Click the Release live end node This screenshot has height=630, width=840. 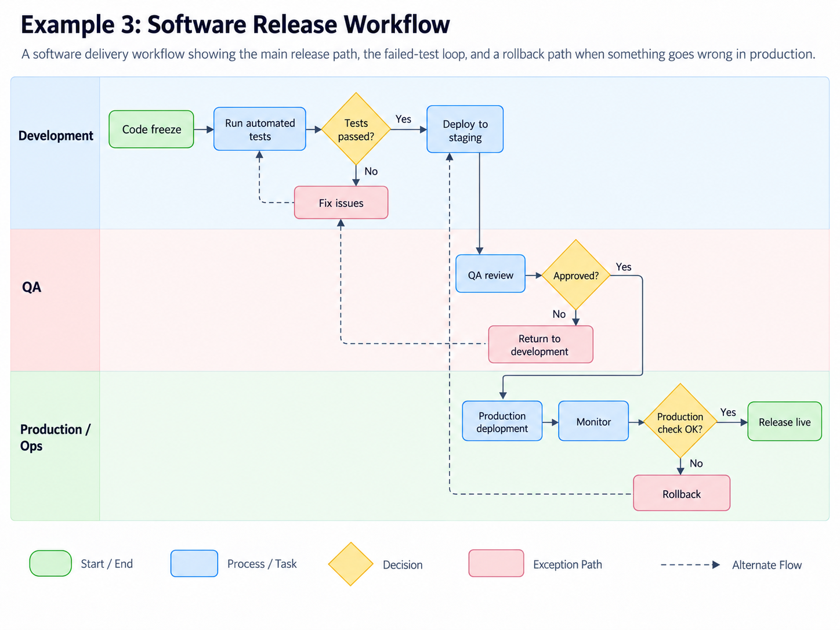click(x=785, y=422)
